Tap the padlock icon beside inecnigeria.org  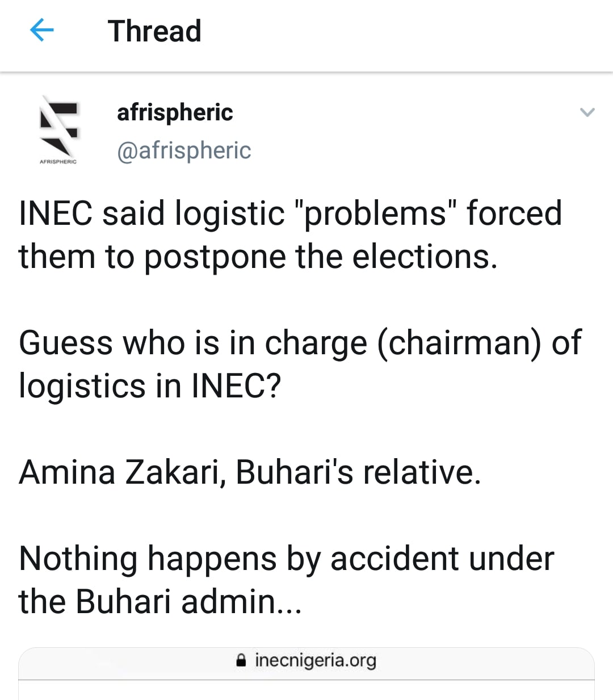[241, 660]
